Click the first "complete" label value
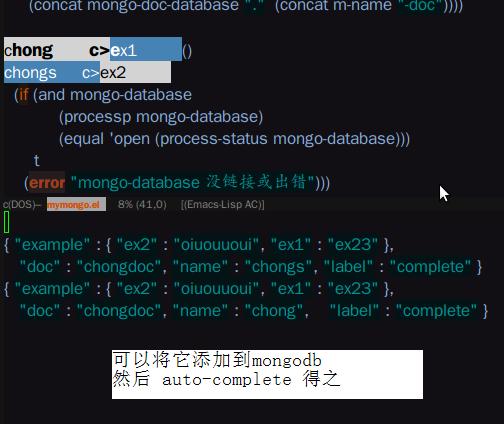 431,267
